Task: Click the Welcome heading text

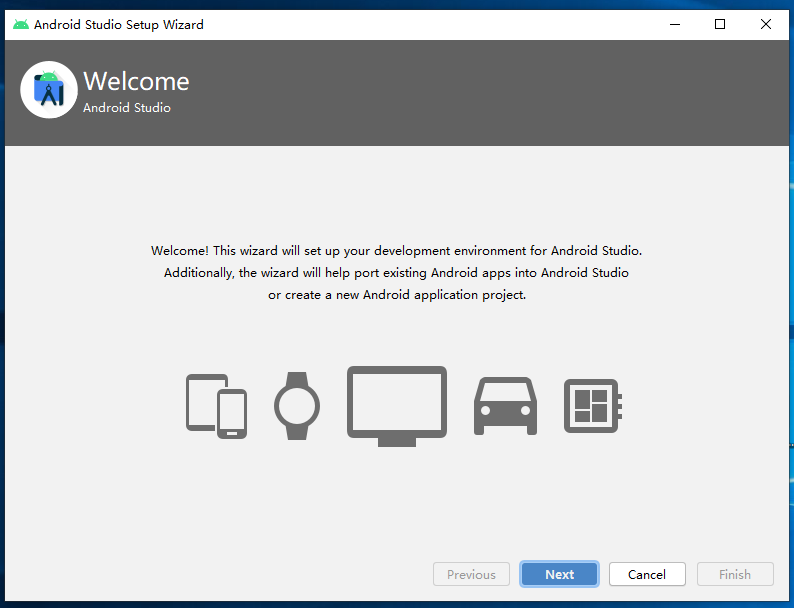Action: coord(136,81)
